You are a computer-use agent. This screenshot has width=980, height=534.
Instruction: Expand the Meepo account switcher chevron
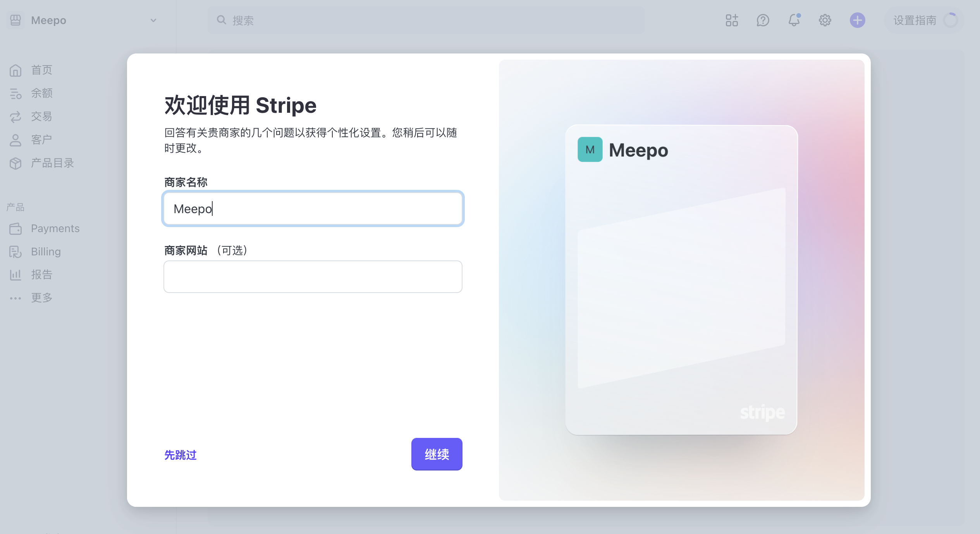pyautogui.click(x=153, y=21)
